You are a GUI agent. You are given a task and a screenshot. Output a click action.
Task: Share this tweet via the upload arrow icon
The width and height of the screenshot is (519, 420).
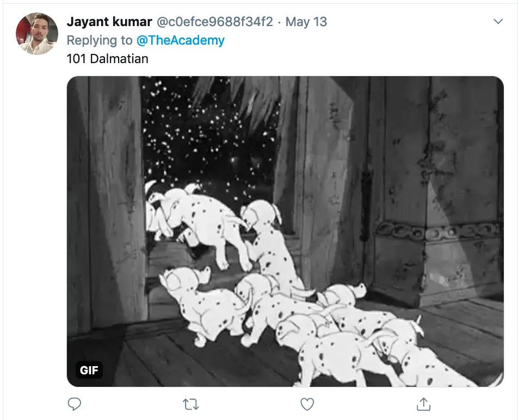(423, 404)
